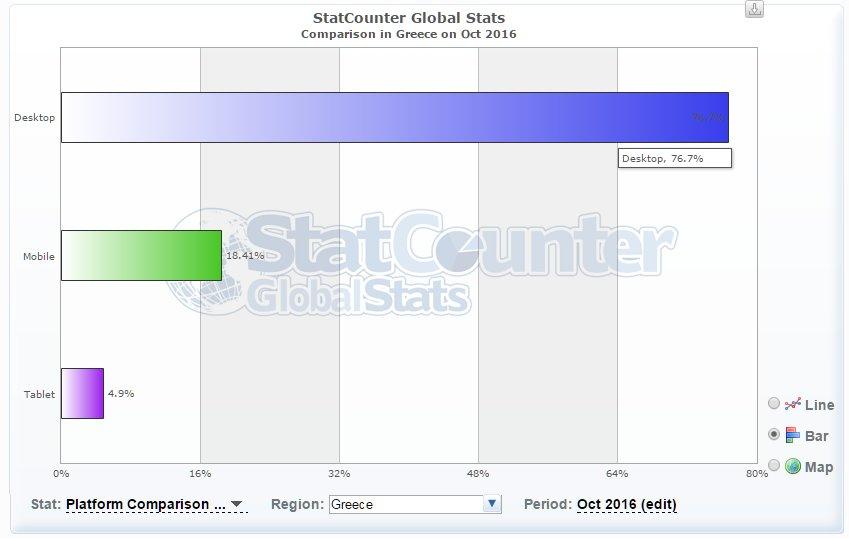Click the 64% axis tick label
The height and width of the screenshot is (538, 849).
[617, 474]
